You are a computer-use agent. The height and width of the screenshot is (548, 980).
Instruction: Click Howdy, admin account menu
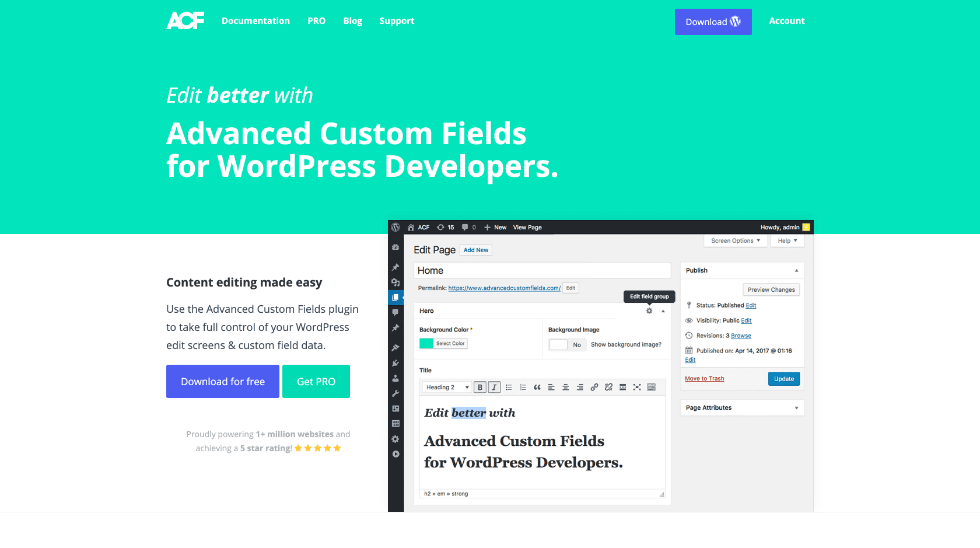point(785,228)
